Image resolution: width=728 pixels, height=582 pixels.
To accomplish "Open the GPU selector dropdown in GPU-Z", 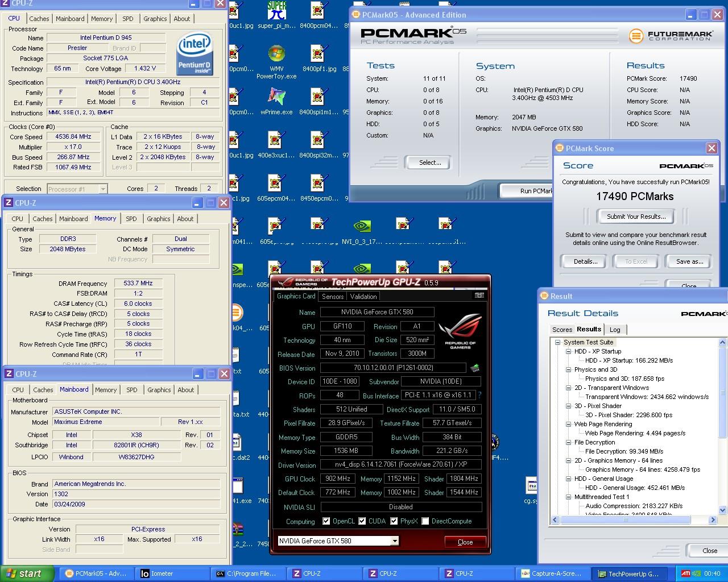I will click(394, 541).
